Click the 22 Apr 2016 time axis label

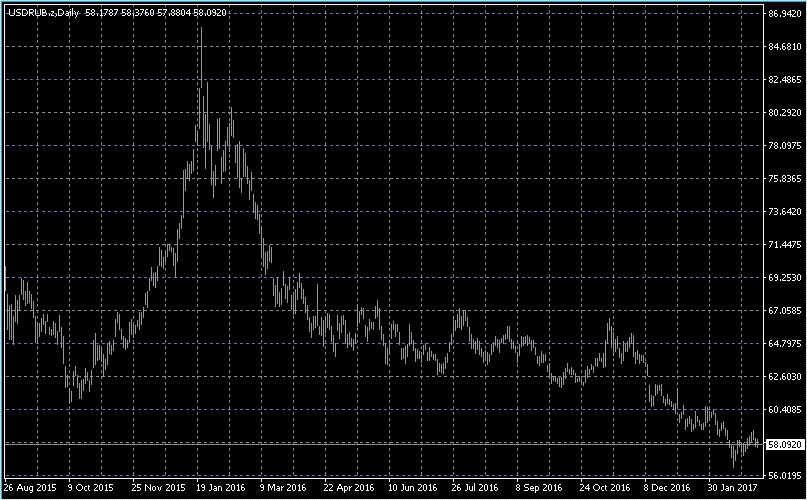point(349,487)
